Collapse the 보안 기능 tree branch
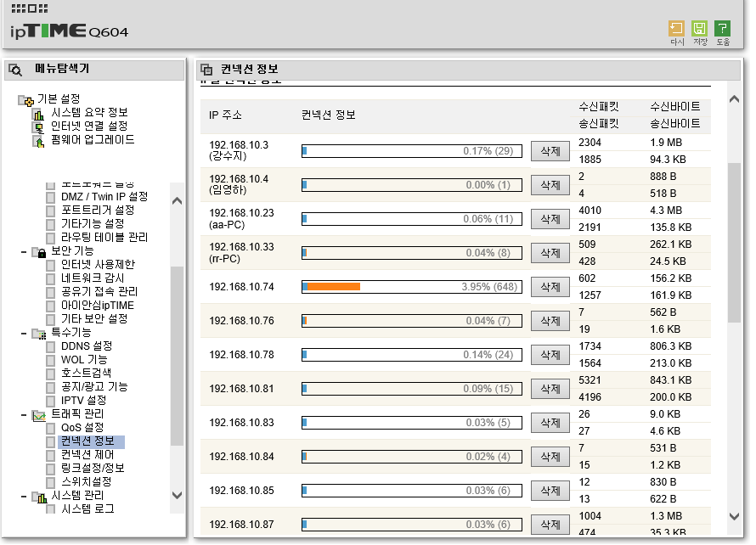 click(x=24, y=252)
